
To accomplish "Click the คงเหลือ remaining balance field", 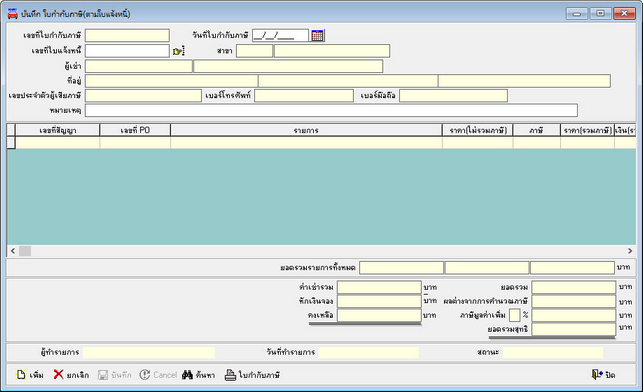I will point(379,315).
